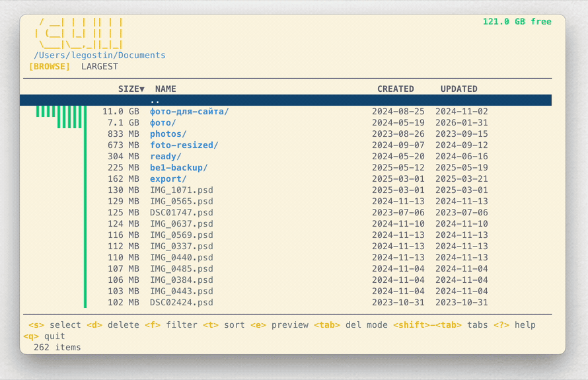Click created date 2024-08-25

tap(398, 112)
